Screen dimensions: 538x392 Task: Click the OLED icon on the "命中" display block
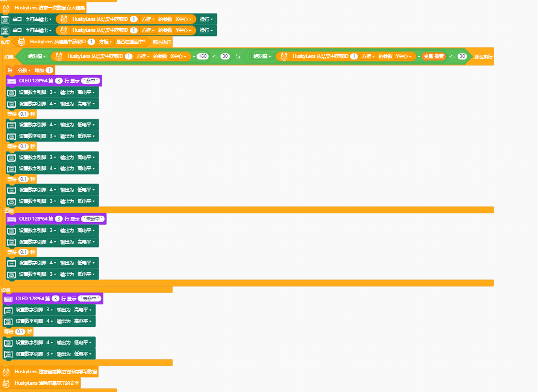click(11, 81)
